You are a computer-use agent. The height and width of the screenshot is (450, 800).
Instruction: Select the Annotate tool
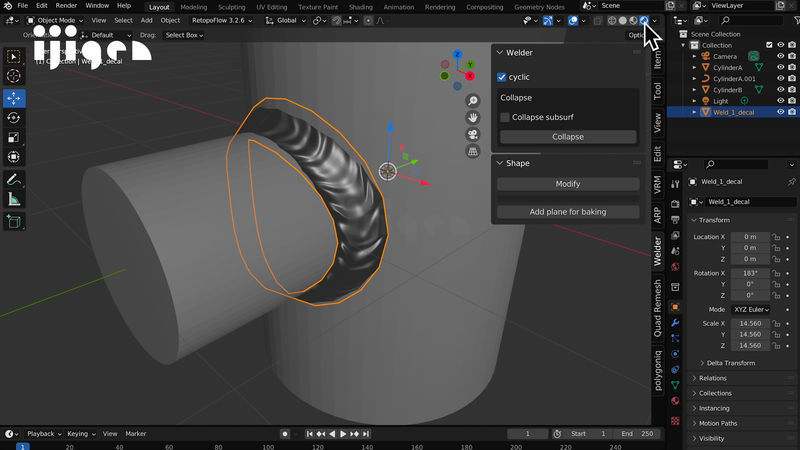[x=14, y=180]
